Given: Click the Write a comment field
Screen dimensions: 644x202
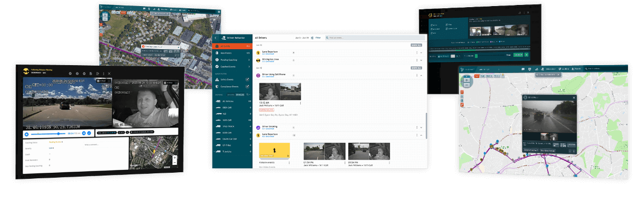Looking at the screenshot, I should pyautogui.click(x=105, y=145).
